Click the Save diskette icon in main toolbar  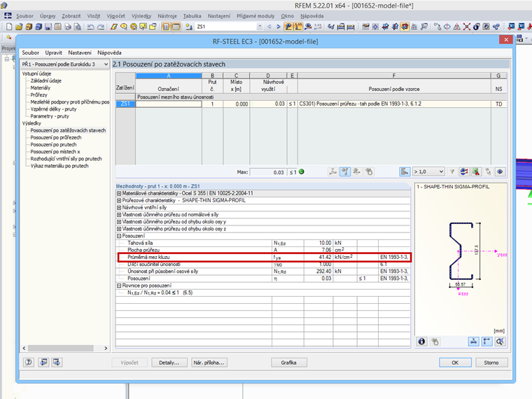pos(48,27)
